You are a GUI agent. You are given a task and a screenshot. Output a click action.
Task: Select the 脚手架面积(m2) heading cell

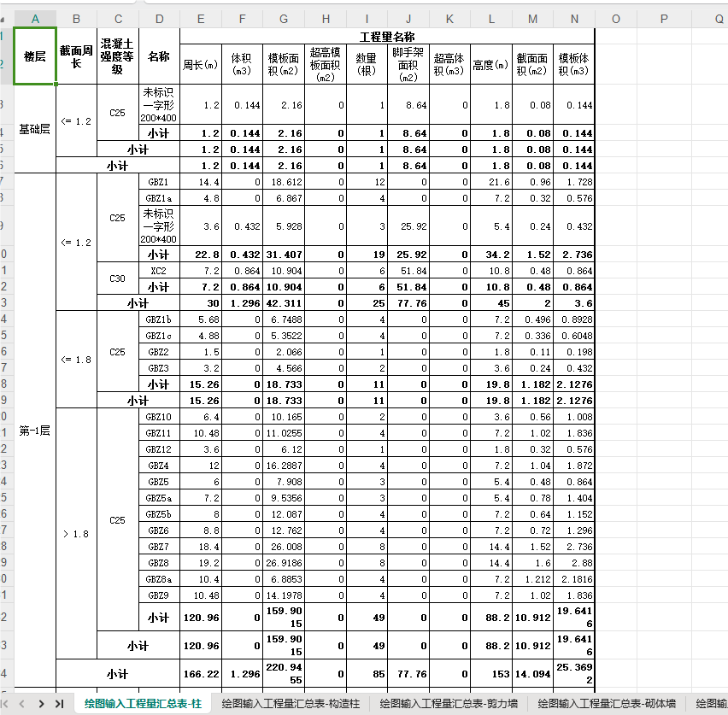pos(408,65)
